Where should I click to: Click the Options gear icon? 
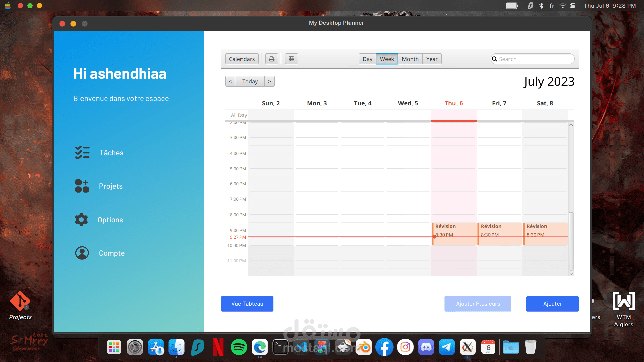point(82,220)
